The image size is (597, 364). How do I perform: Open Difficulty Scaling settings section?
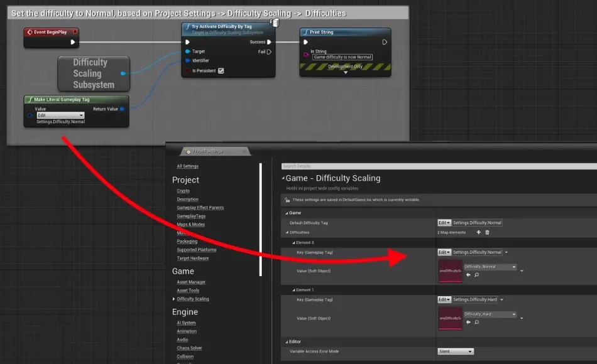pos(193,299)
